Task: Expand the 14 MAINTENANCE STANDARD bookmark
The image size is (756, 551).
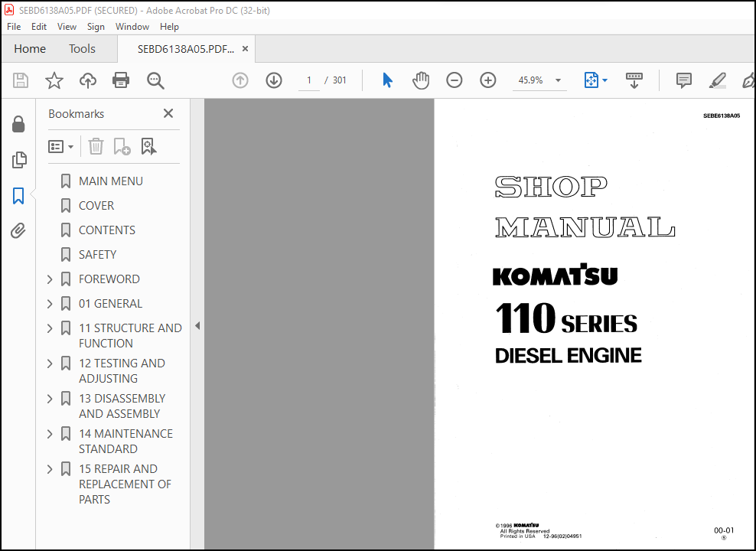Action: pyautogui.click(x=50, y=434)
